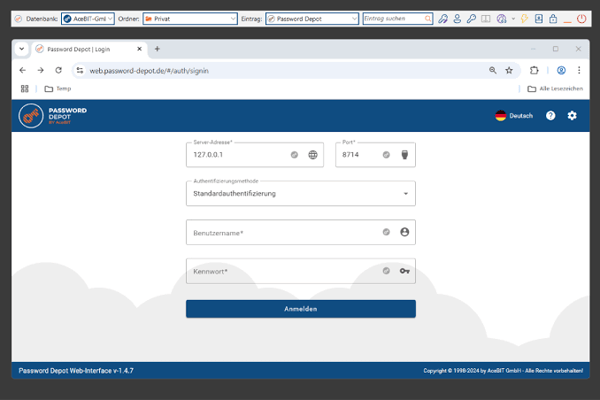
Task: Click the Password Depot fill icon in Benutzername field
Action: tap(386, 232)
